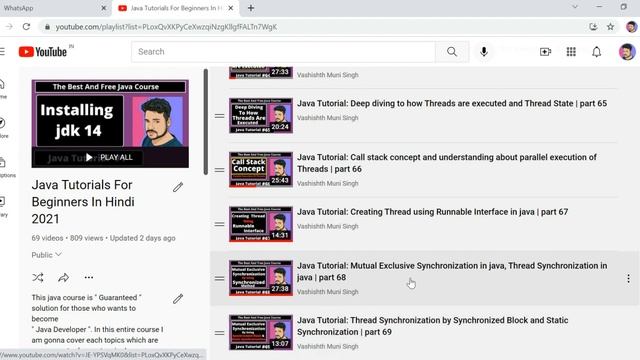Click PLAY ALL on playlist cover
The image size is (640, 360).
pyautogui.click(x=109, y=157)
